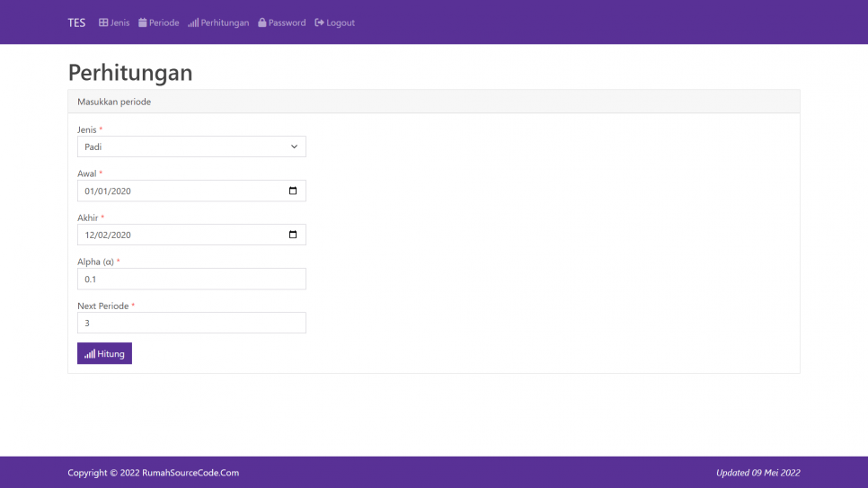Image resolution: width=868 pixels, height=488 pixels.
Task: Click the bar chart icon beside Perhitungan
Action: tap(193, 22)
